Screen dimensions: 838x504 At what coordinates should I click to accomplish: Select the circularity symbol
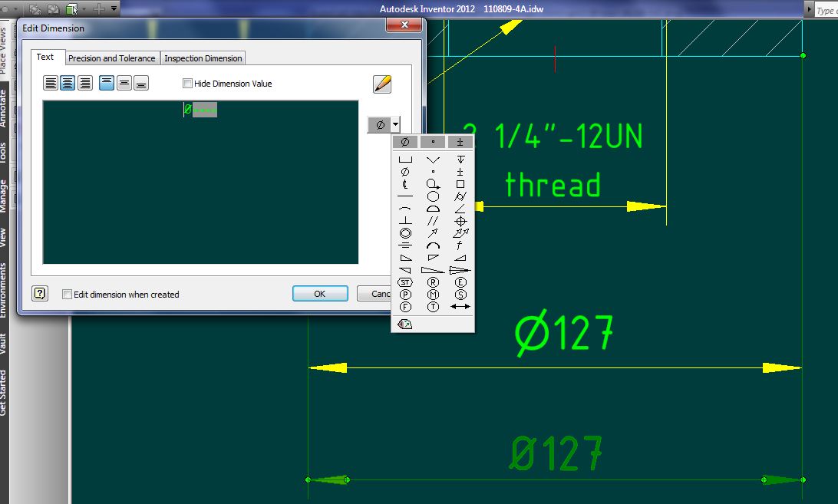click(434, 196)
